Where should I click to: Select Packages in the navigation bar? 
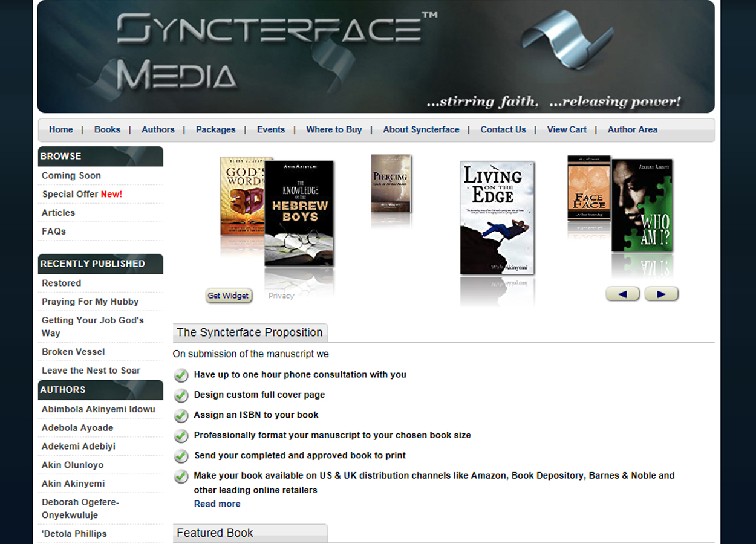pos(216,129)
